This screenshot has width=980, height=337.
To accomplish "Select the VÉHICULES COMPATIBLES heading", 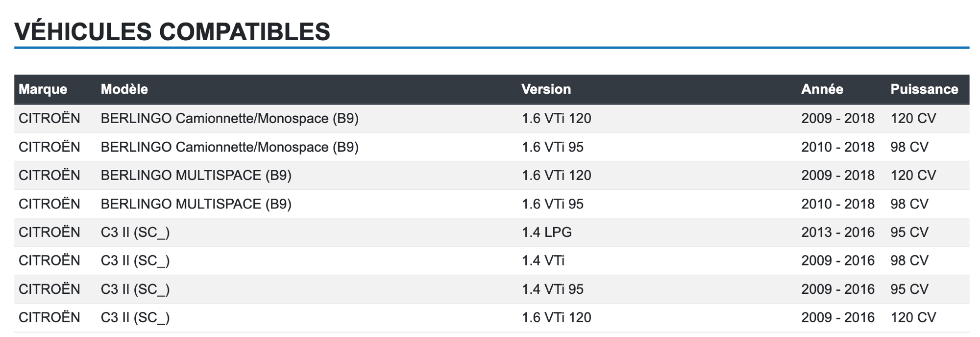I will [172, 31].
